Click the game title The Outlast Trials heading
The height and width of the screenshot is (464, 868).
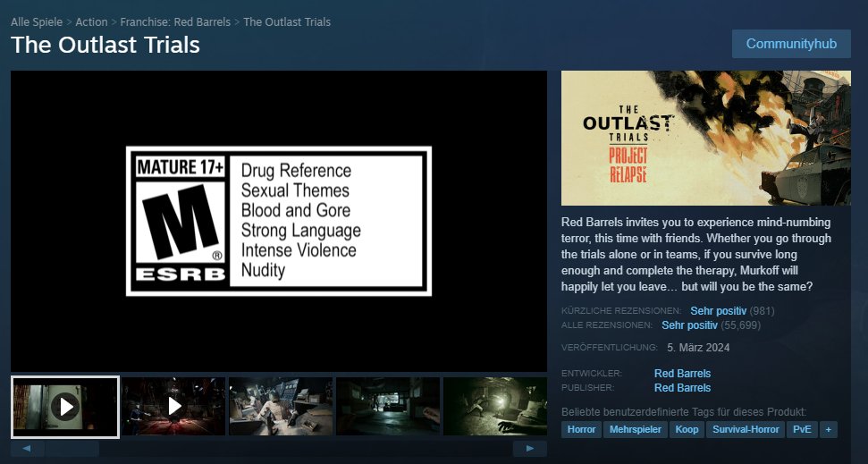(105, 45)
